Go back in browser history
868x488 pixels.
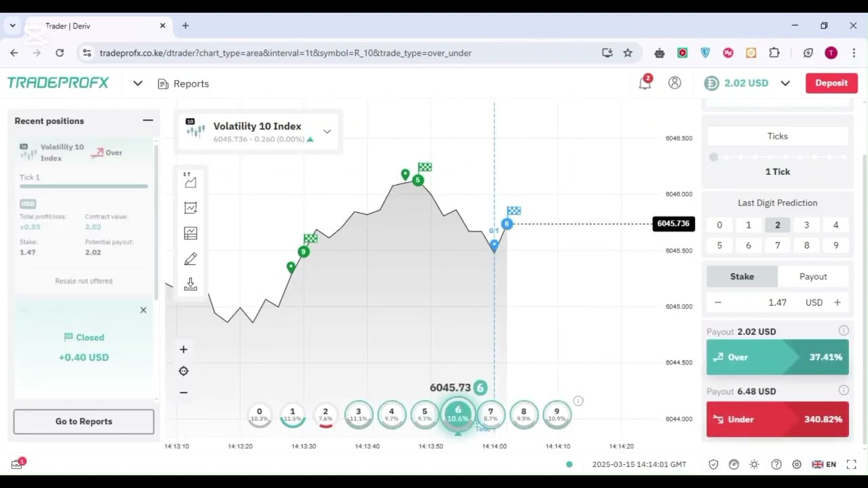pos(14,53)
